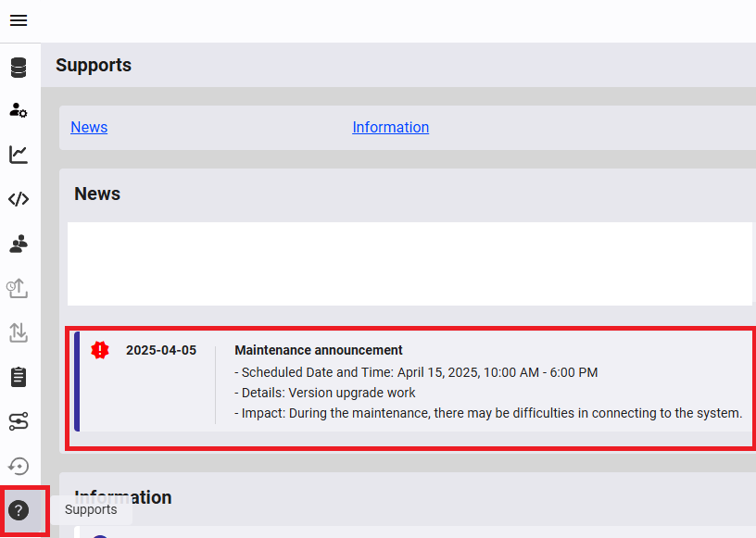This screenshot has height=538, width=756.
Task: Click the Information section heading
Action: coord(123,497)
